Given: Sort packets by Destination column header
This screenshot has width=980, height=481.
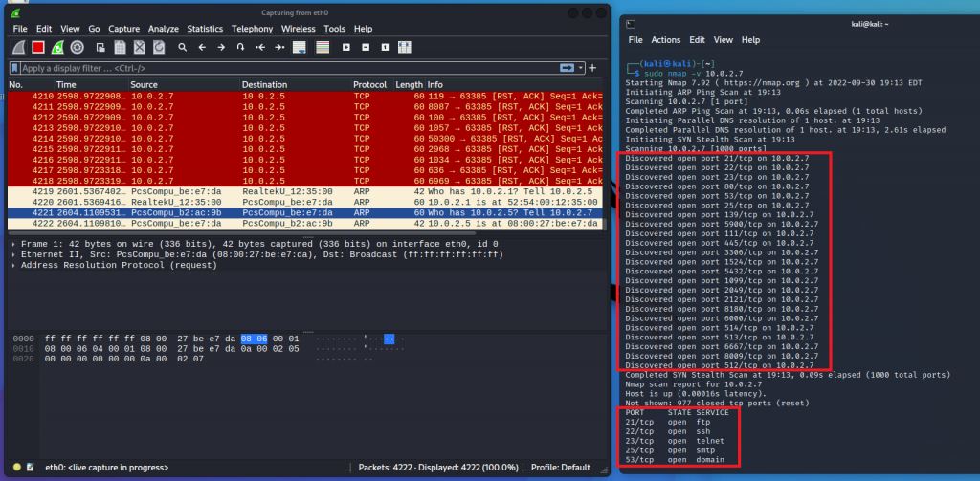Looking at the screenshot, I should pyautogui.click(x=295, y=84).
